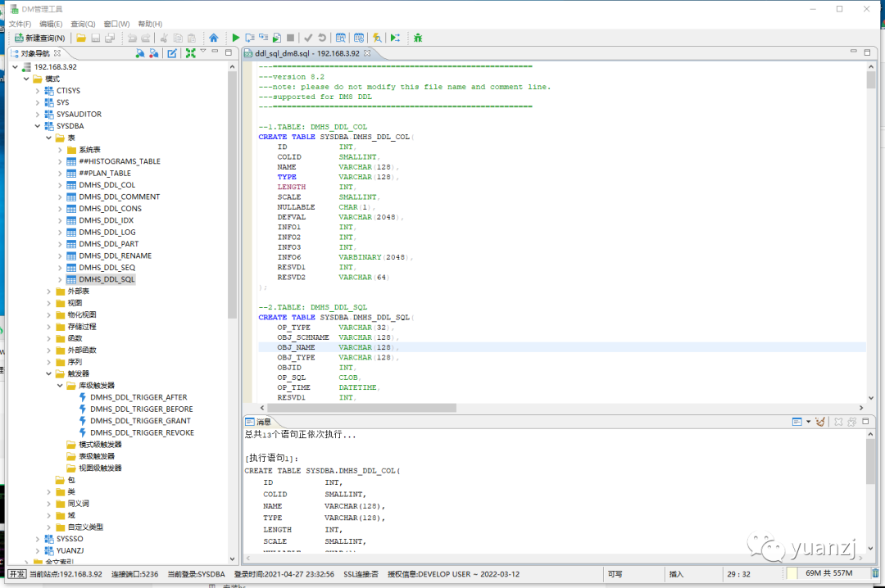Select the ##PLAN_TABLE table

104,174
